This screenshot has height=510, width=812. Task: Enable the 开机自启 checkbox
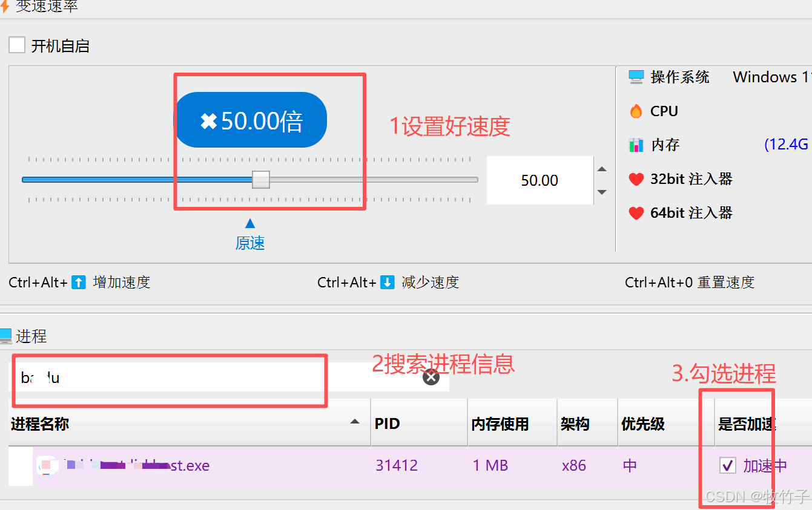tap(17, 45)
